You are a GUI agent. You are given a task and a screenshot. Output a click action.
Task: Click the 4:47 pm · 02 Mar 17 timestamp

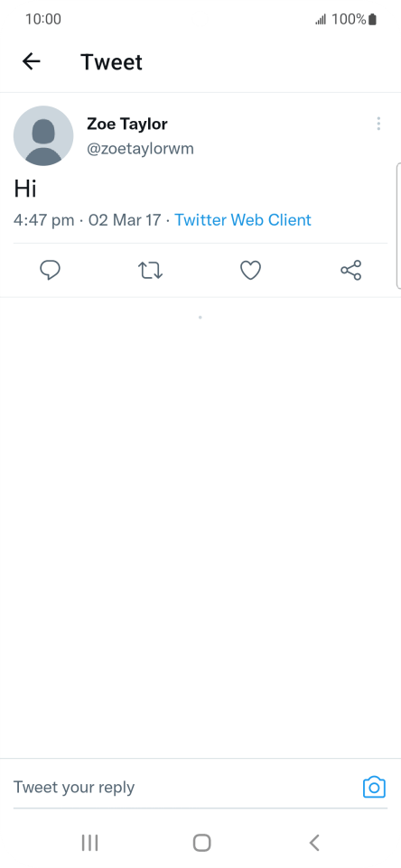87,220
